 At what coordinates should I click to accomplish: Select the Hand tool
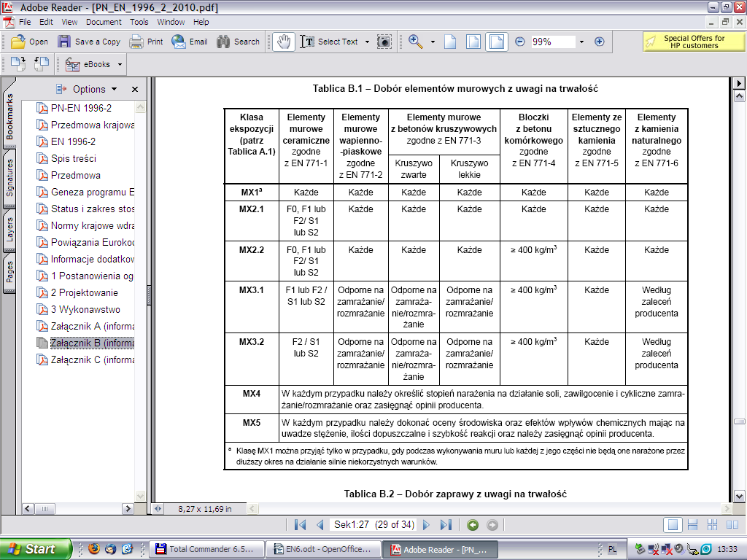(x=284, y=42)
